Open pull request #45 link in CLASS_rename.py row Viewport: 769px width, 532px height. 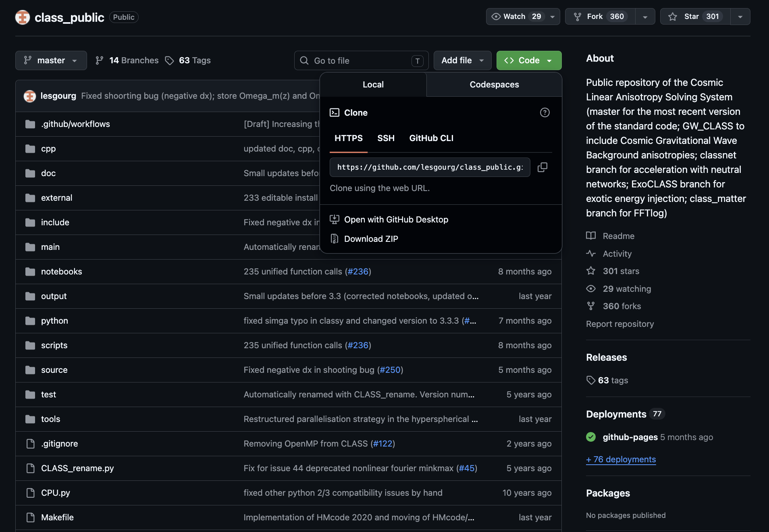pos(467,468)
